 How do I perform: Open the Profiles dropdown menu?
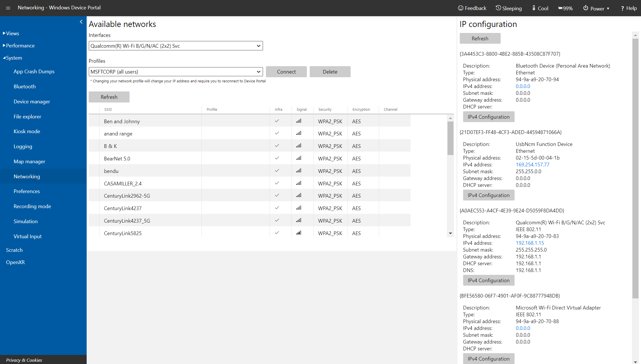tap(175, 72)
